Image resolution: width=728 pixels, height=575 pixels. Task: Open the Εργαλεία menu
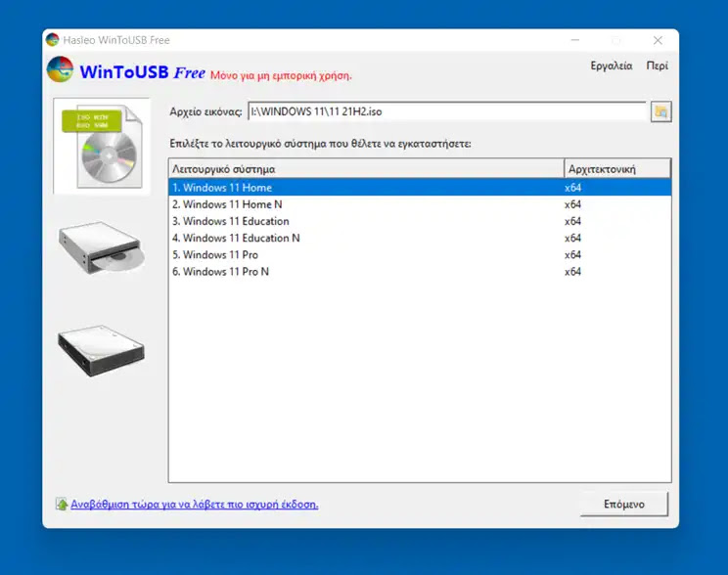611,66
